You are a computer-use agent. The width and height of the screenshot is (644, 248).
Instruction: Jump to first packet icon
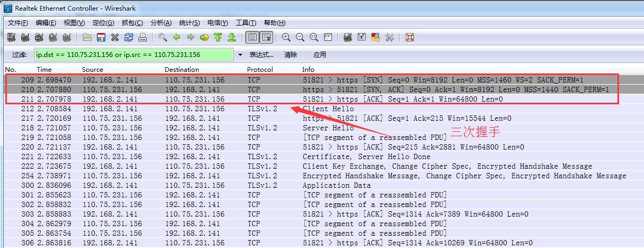218,37
